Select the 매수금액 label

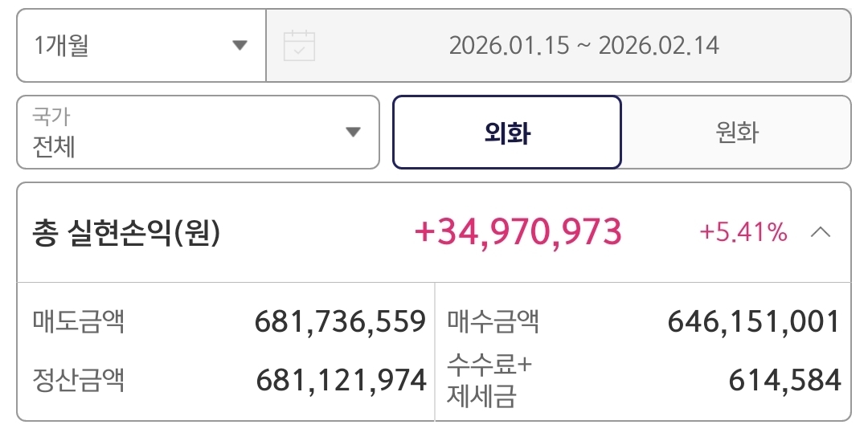pyautogui.click(x=493, y=322)
